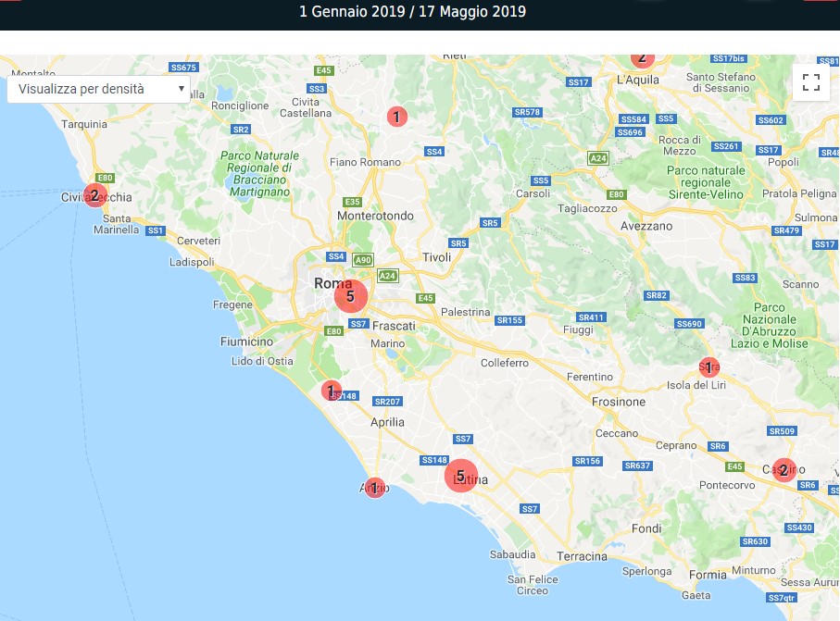Select marker 1 north of Fiano Romano

pos(396,117)
